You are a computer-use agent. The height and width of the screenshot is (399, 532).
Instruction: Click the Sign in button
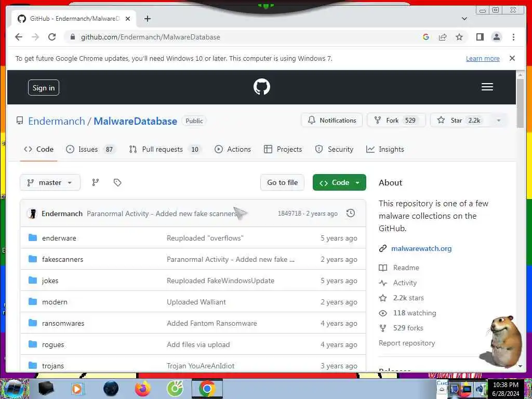[x=44, y=87]
